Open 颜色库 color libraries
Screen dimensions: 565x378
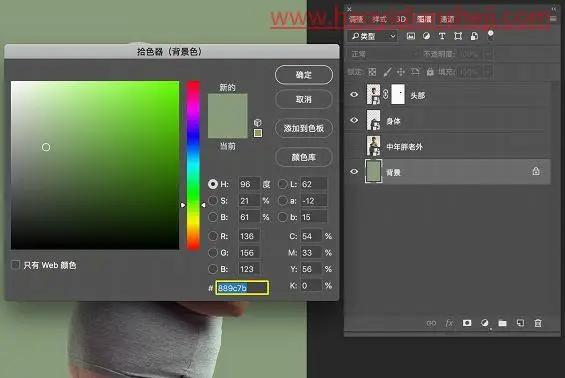(x=304, y=157)
